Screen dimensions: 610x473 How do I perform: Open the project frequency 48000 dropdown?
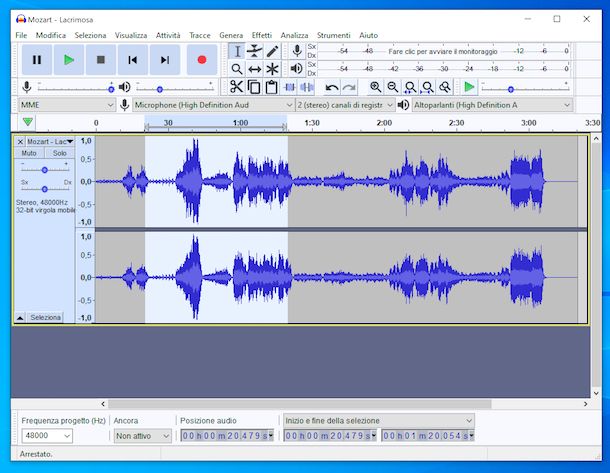(47, 436)
